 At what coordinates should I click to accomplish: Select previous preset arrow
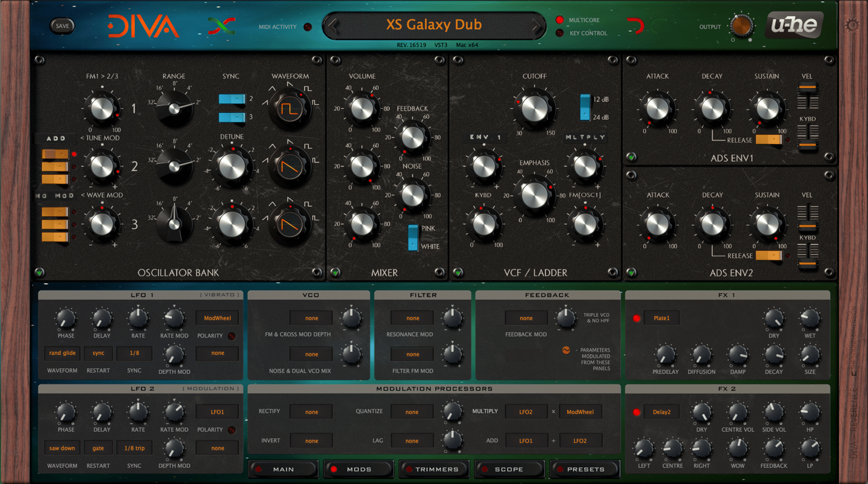tap(332, 26)
